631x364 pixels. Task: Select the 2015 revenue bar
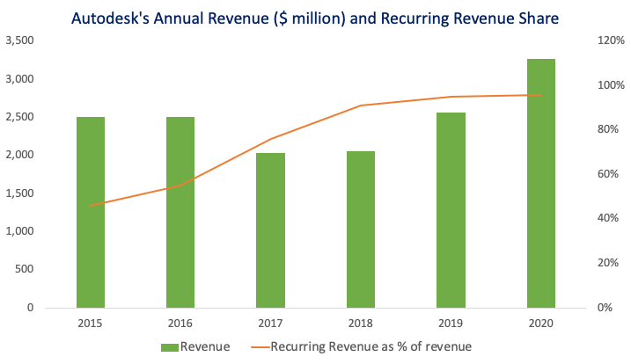91,212
